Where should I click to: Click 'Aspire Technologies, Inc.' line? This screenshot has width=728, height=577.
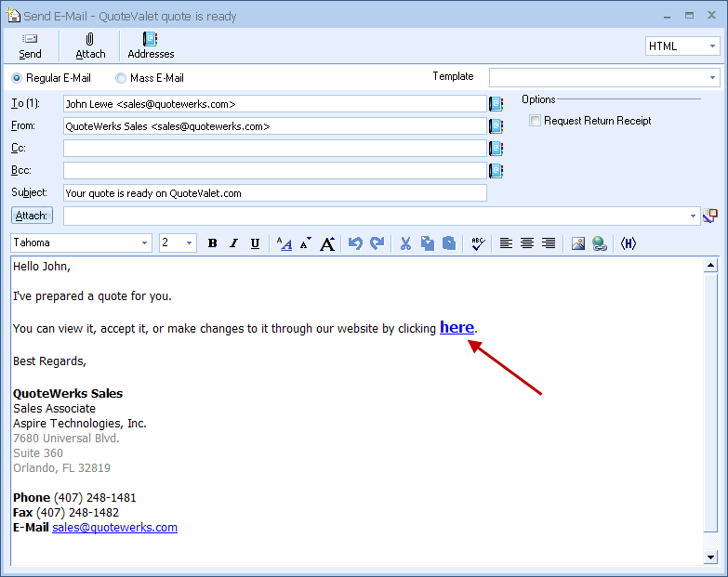click(x=80, y=424)
